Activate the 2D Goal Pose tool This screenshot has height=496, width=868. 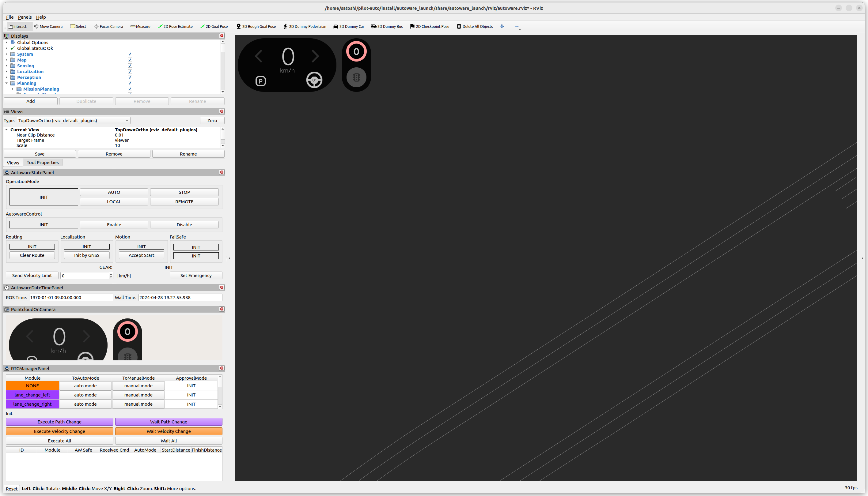[x=214, y=26]
